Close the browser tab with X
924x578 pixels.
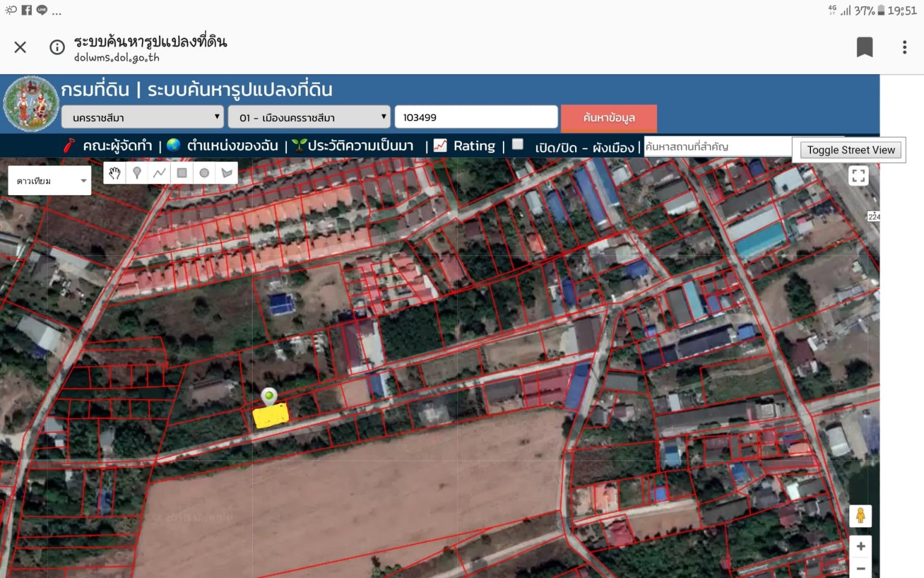click(x=20, y=47)
